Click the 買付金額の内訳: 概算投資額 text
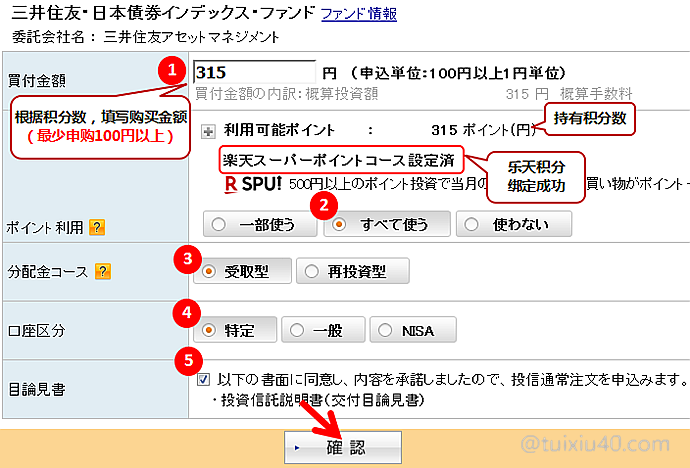Viewport: 690px width, 468px height. pyautogui.click(x=286, y=94)
